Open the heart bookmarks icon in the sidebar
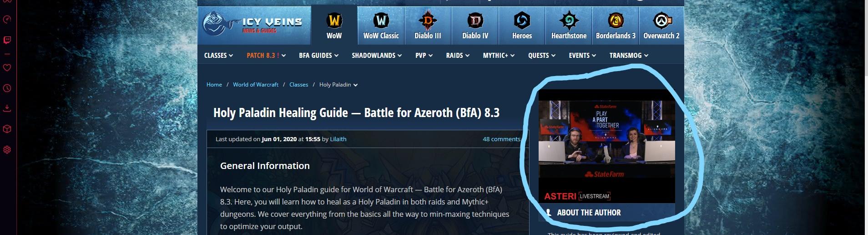The height and width of the screenshot is (235, 868). [7, 67]
